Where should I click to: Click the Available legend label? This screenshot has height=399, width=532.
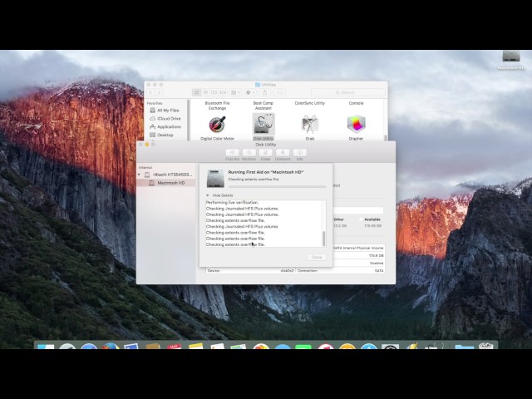372,219
